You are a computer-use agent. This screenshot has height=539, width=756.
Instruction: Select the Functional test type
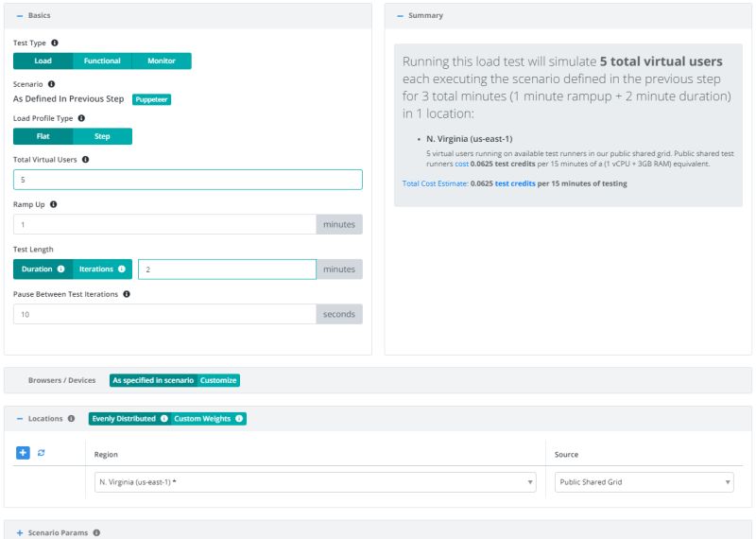point(102,61)
